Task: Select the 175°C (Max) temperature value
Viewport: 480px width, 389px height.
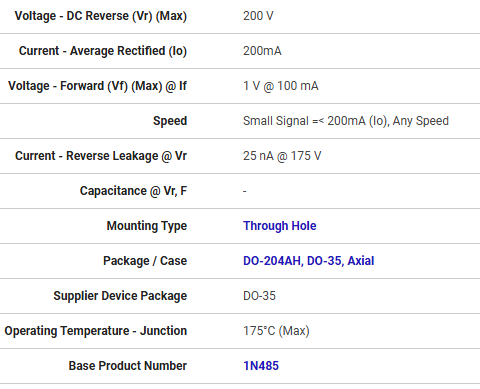Action: point(276,331)
